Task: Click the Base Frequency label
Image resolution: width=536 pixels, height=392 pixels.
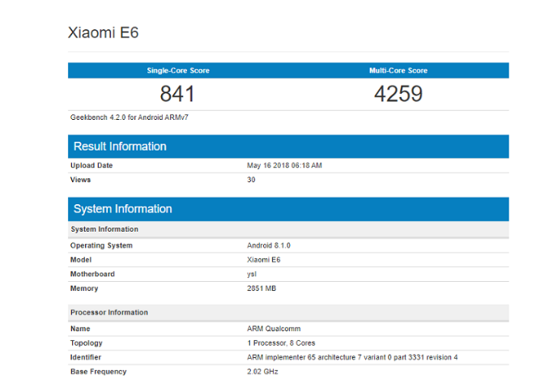Action: pos(98,372)
